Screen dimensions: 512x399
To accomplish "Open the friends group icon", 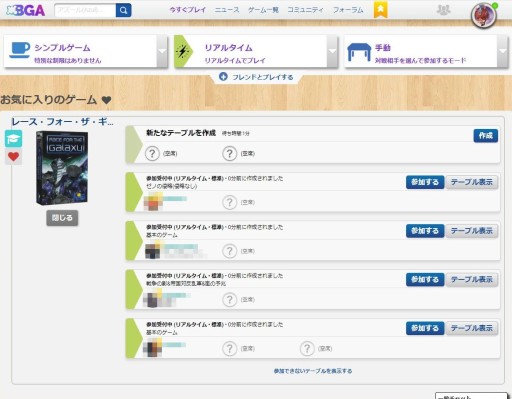I will pos(443,10).
